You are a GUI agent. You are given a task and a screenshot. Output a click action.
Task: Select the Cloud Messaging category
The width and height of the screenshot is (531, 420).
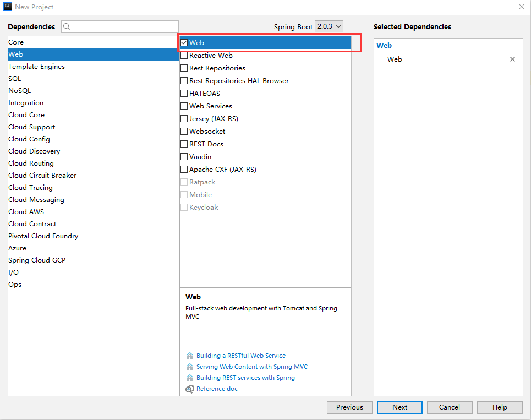pyautogui.click(x=94, y=199)
